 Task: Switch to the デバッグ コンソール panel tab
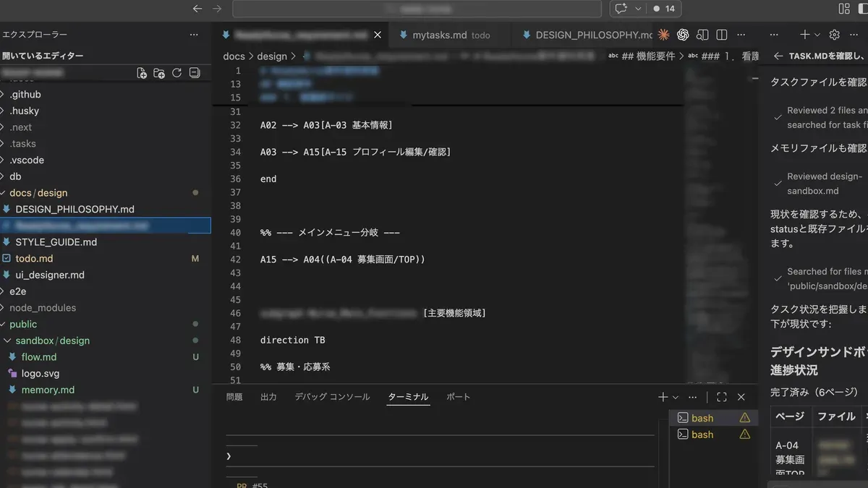tap(332, 397)
